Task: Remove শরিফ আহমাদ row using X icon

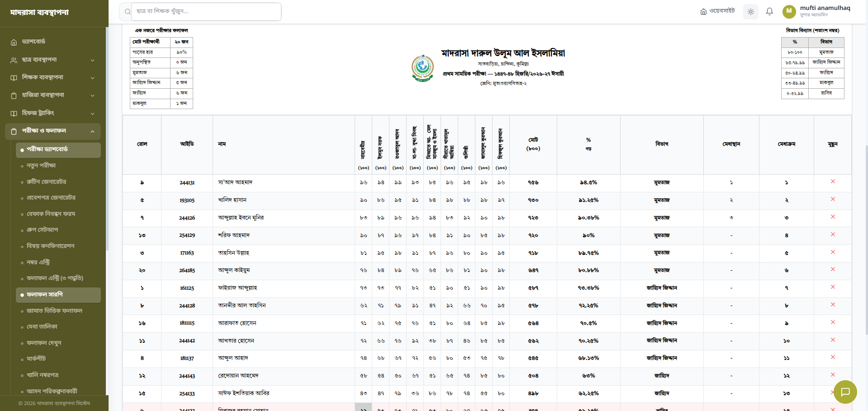Action: click(833, 234)
